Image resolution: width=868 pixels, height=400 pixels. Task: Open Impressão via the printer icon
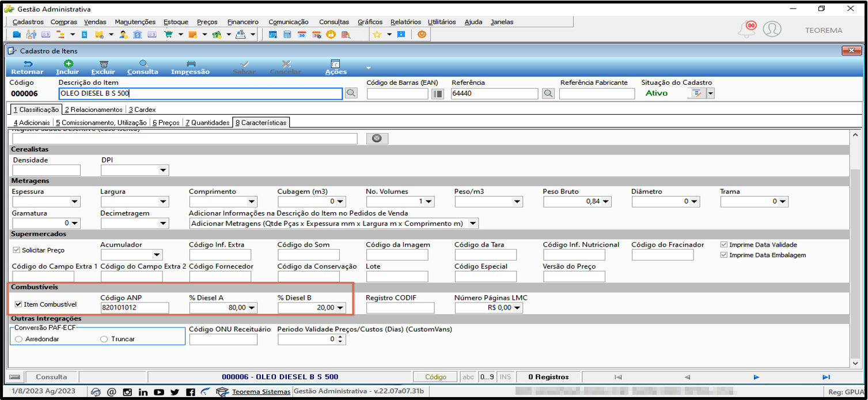191,64
